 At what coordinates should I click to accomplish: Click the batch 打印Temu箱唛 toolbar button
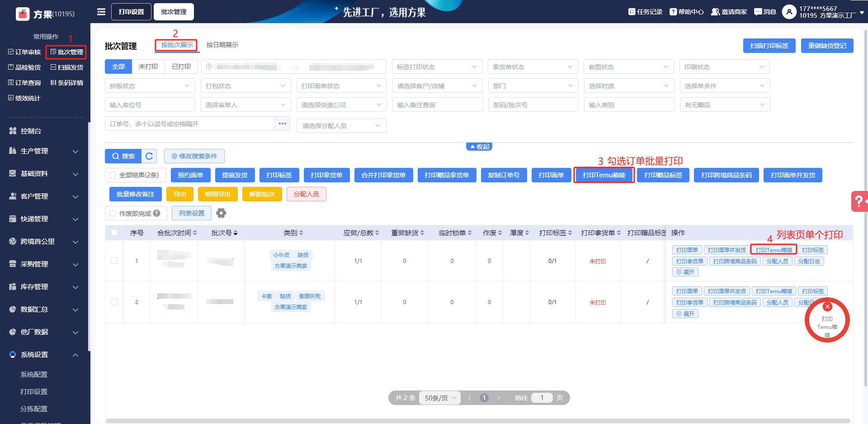tap(604, 175)
